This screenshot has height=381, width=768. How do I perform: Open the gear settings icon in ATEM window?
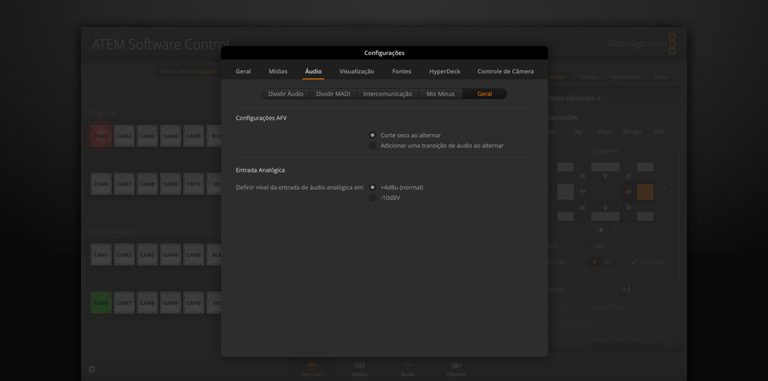click(92, 369)
